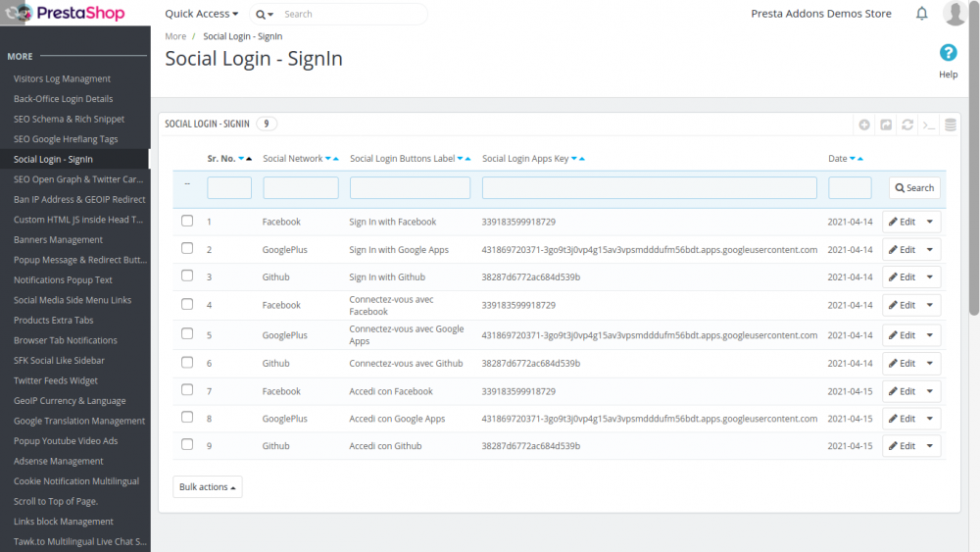This screenshot has height=552, width=980.
Task: Refresh the social login list
Action: (x=906, y=125)
